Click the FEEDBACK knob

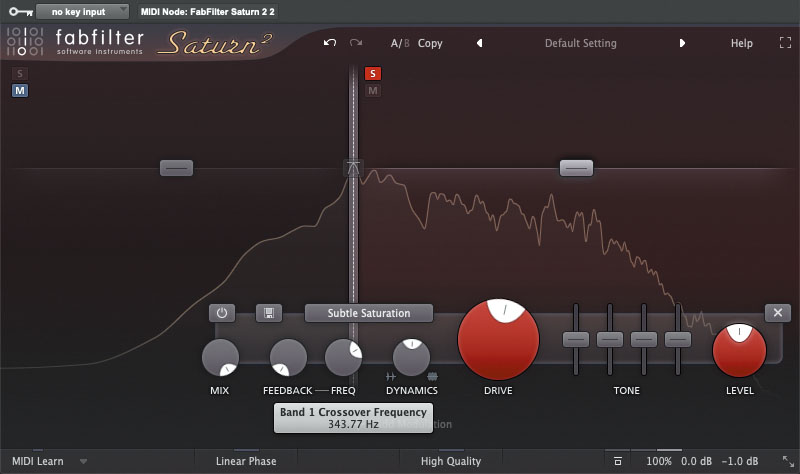click(x=288, y=357)
